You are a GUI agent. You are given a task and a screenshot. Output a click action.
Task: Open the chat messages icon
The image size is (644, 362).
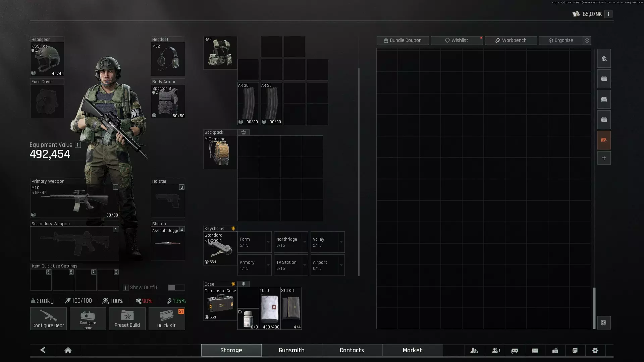[x=515, y=350]
